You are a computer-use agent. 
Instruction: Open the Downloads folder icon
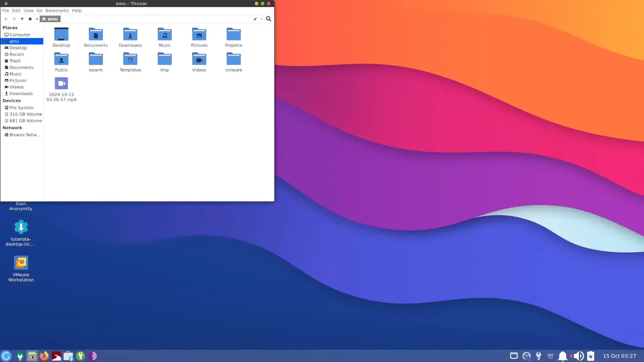130,35
